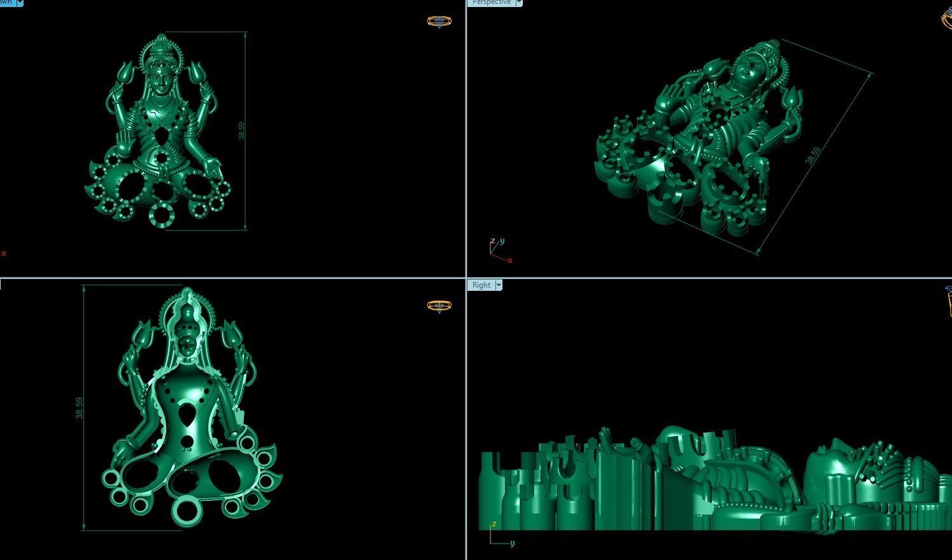Viewport: 952px width, 560px height.
Task: Select the Perspective viewport title tab
Action: coord(491,3)
